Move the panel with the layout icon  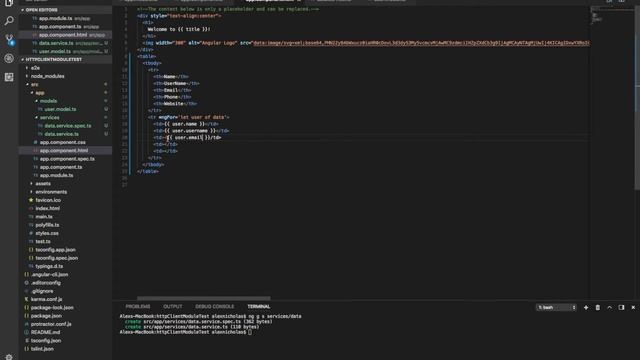pos(621,307)
